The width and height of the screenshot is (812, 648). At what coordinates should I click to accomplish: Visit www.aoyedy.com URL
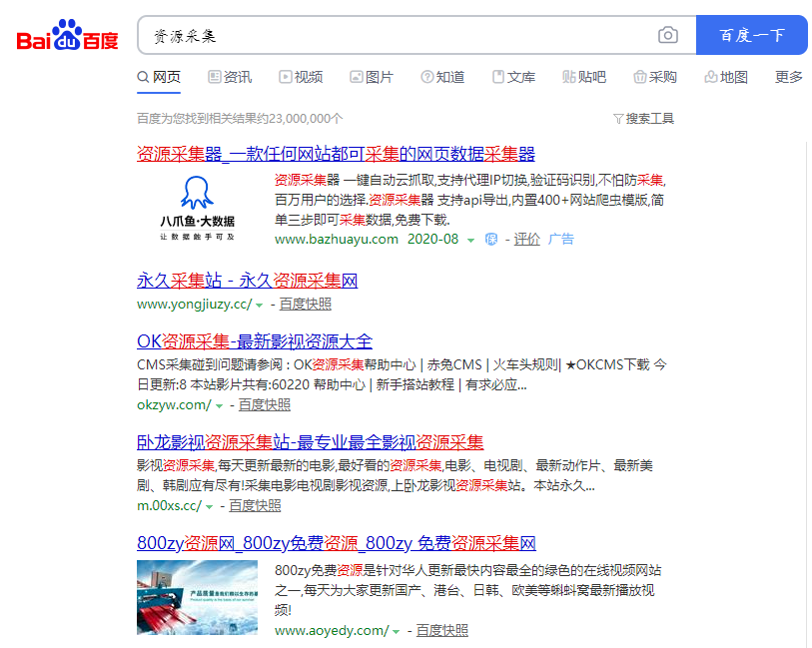(x=332, y=630)
